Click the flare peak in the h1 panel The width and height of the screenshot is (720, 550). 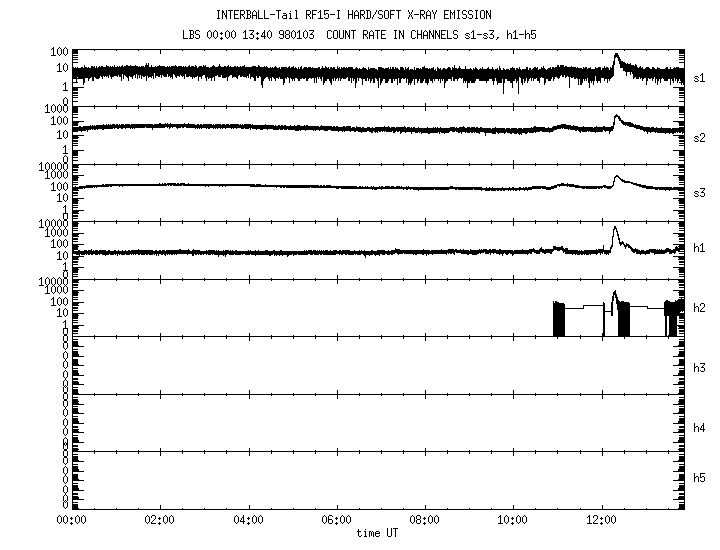coord(616,229)
